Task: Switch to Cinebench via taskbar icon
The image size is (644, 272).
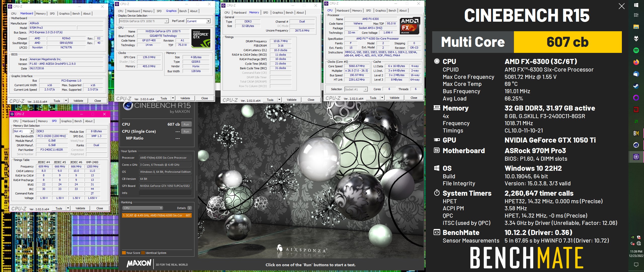Action: pyautogui.click(x=636, y=145)
